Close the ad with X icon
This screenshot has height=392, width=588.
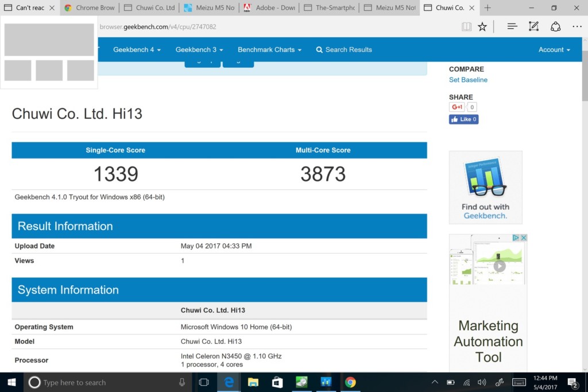point(524,238)
